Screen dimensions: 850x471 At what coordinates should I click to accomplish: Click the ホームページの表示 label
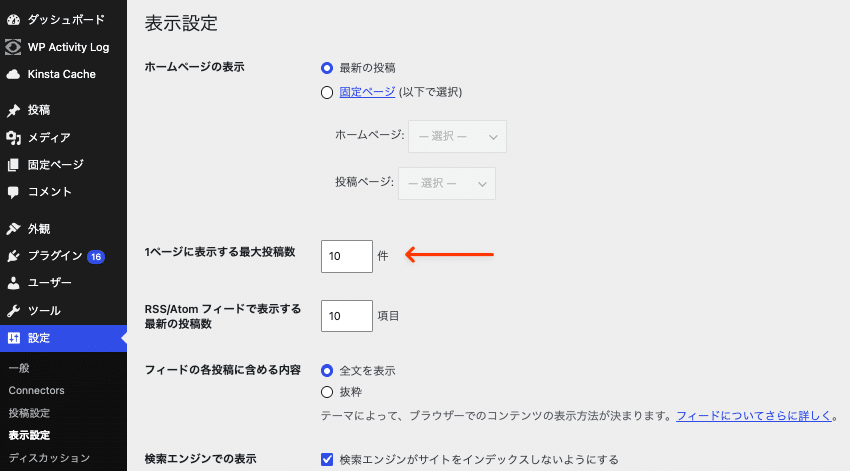pyautogui.click(x=195, y=67)
